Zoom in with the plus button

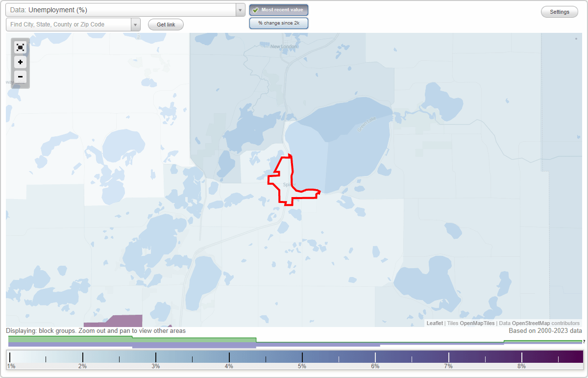pyautogui.click(x=20, y=62)
